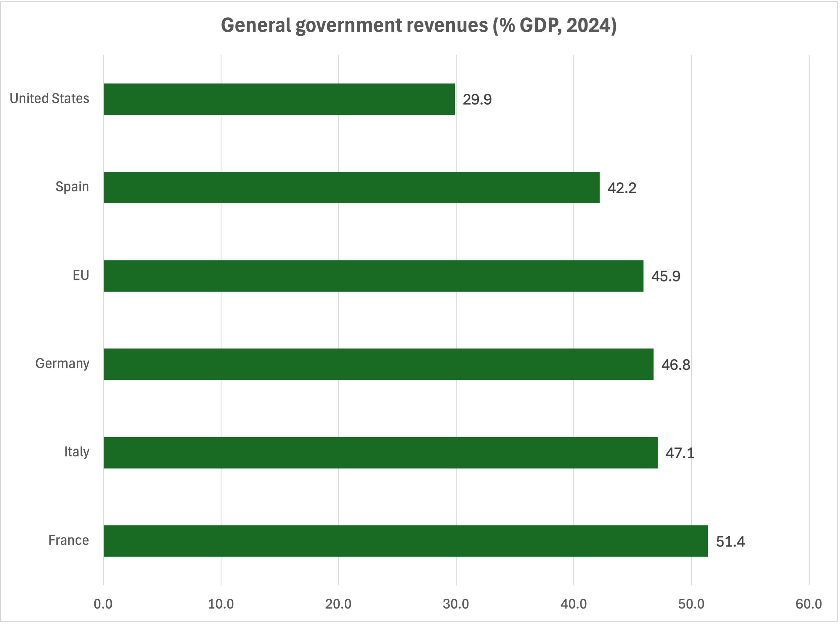Select the France category label
This screenshot has height=624, width=840.
coord(69,541)
